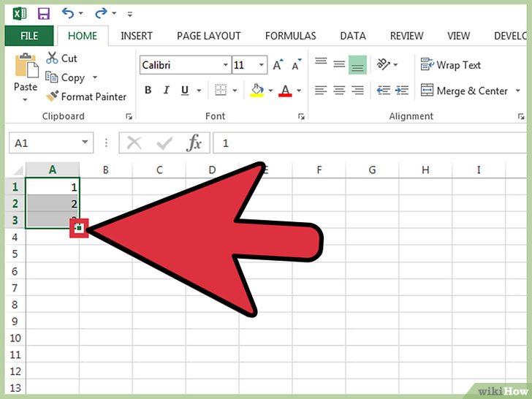Open the Alignment dialog launcher
The width and height of the screenshot is (532, 399).
click(521, 116)
